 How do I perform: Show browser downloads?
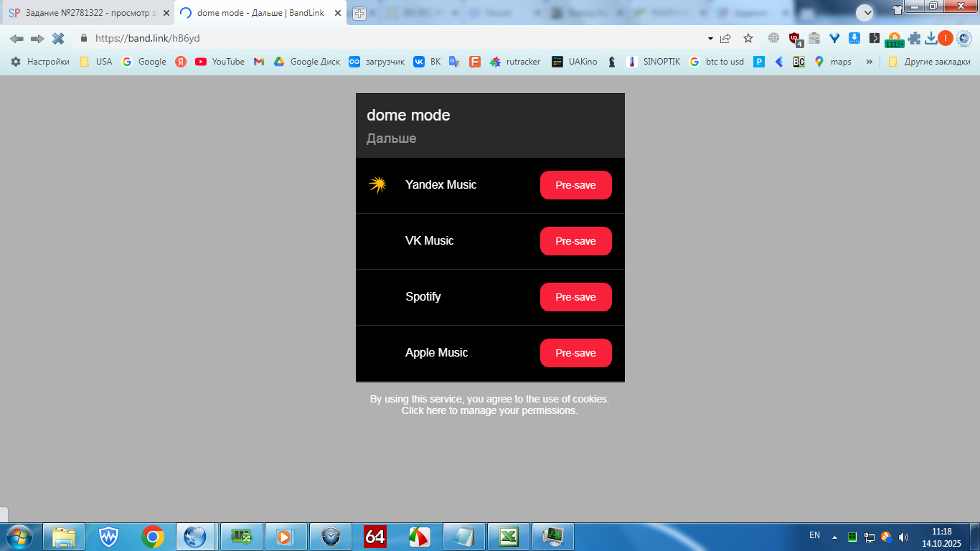tap(930, 38)
